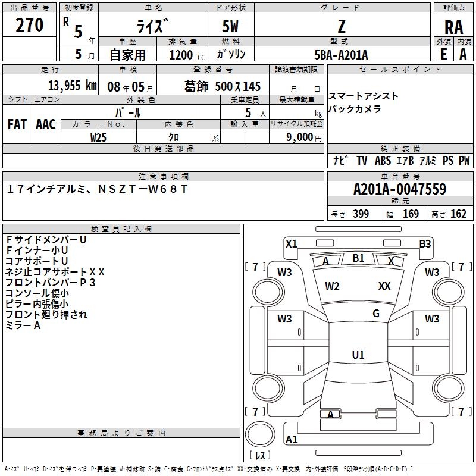
Task: Select the 注意事項欄 section header
Action: pos(163,176)
